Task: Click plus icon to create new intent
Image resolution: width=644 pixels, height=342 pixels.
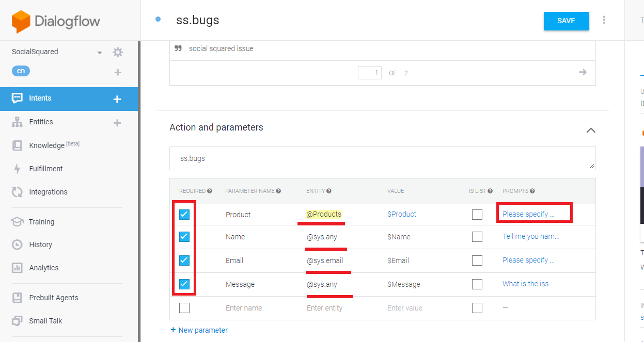Action: click(x=117, y=99)
